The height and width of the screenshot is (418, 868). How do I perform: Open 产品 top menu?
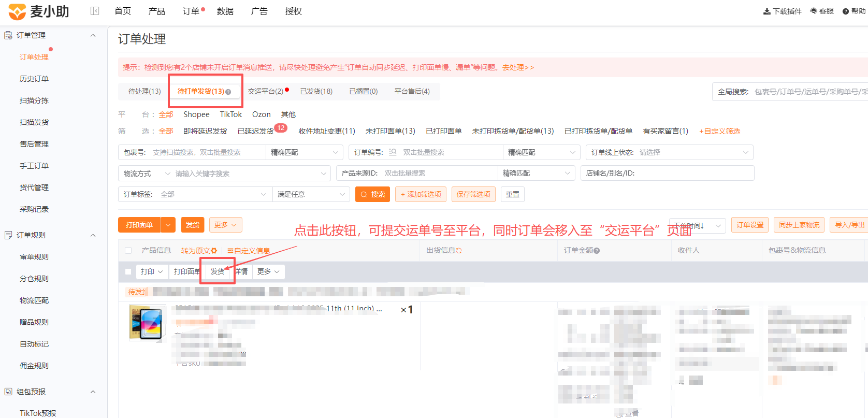coord(157,11)
